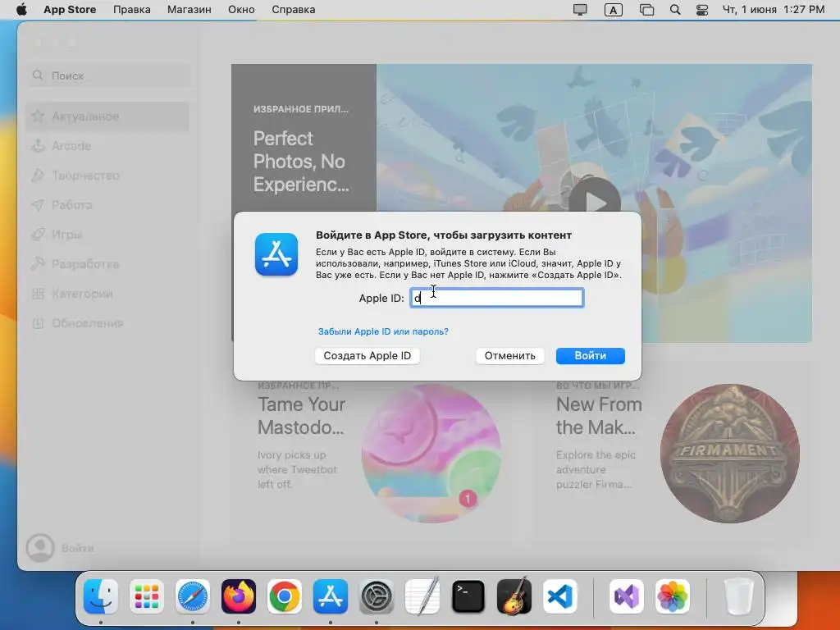Click the paintbrush icon next to Творчество

(x=38, y=175)
